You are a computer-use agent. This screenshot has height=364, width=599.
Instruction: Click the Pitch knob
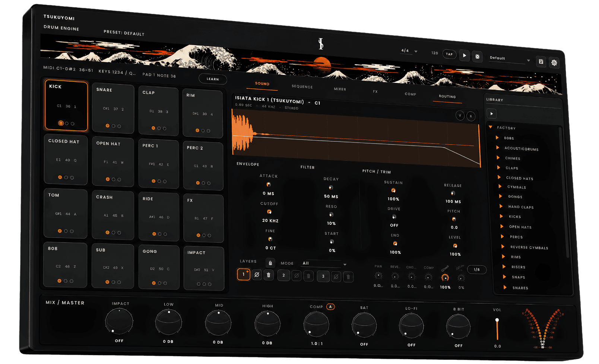click(x=454, y=219)
